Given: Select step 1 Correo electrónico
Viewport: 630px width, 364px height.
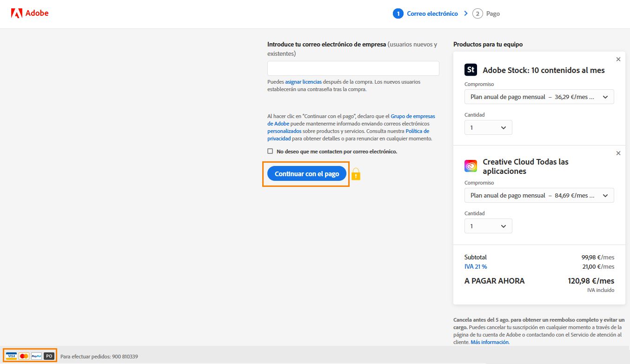Looking at the screenshot, I should coord(425,13).
